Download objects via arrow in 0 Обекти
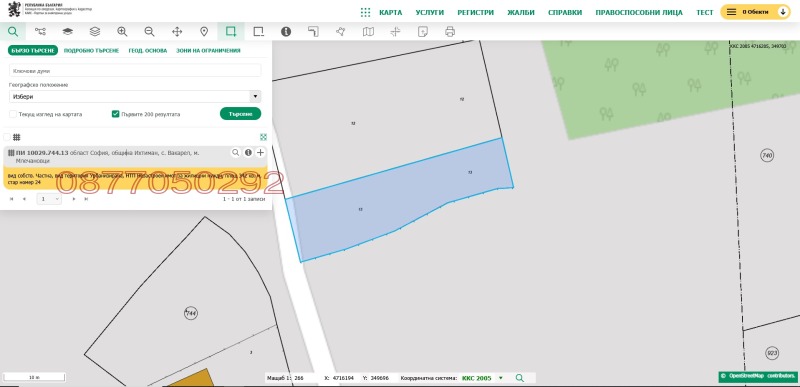The image size is (800, 387). 783,12
